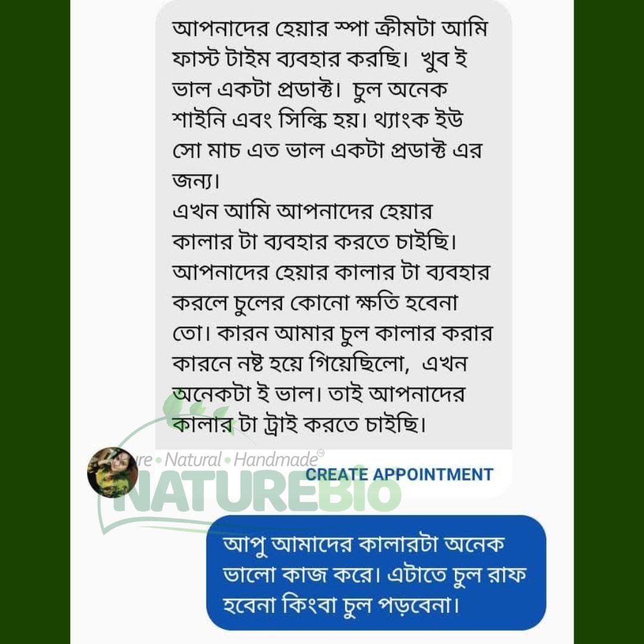Click the text 'শাইনি এবং সিল্কি হয়'

click(x=269, y=120)
